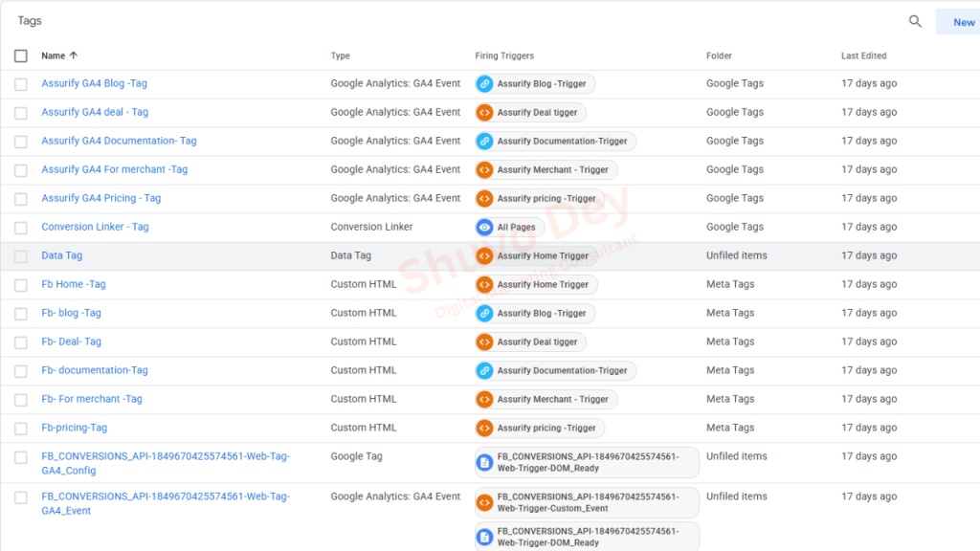The image size is (980, 551).
Task: Check the Assurify GA4 Blog -Tag checkbox
Action: click(21, 84)
